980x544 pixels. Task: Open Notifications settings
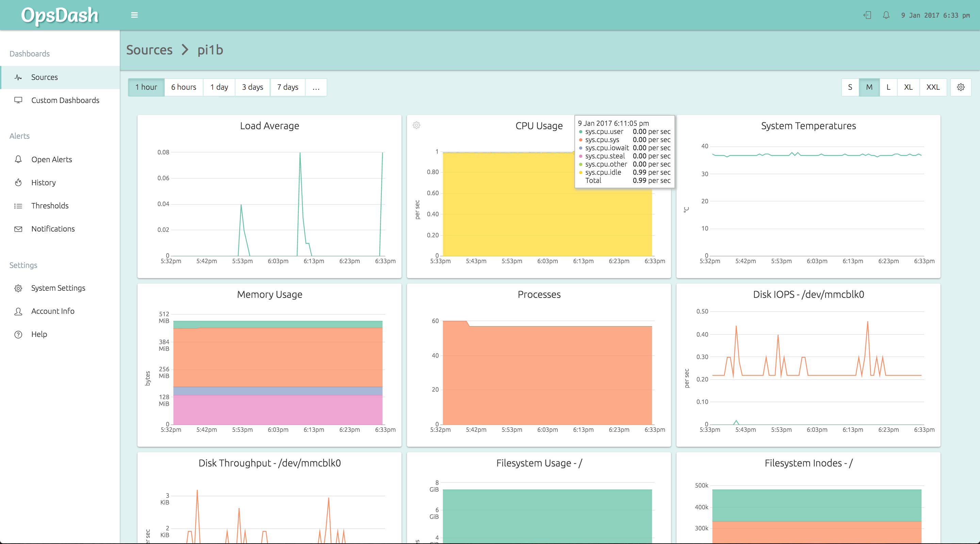(x=60, y=229)
